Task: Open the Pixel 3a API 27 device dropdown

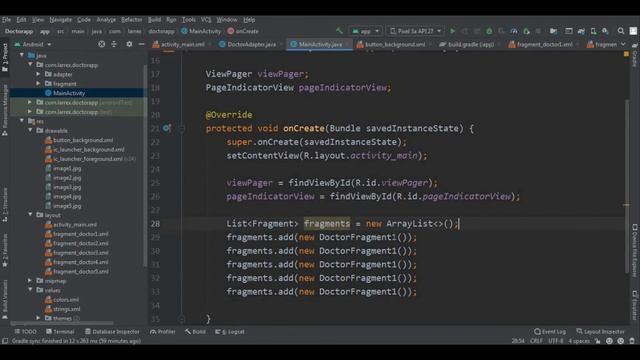Action: click(416, 31)
